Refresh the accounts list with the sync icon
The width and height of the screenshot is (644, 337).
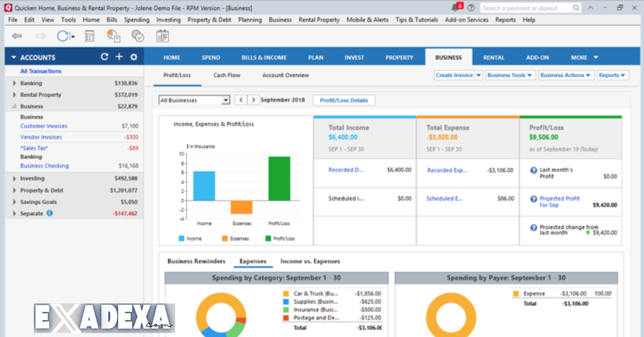click(104, 57)
